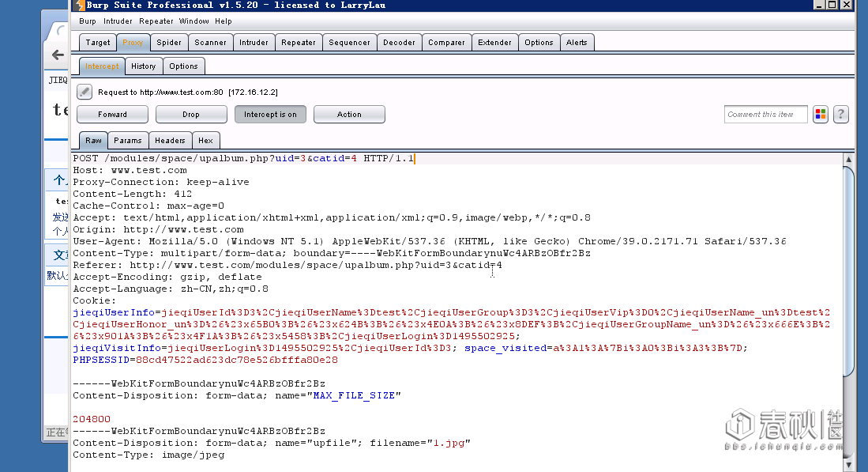Go to the Repeater tool tab
Image resolution: width=868 pixels, height=472 pixels.
point(299,42)
